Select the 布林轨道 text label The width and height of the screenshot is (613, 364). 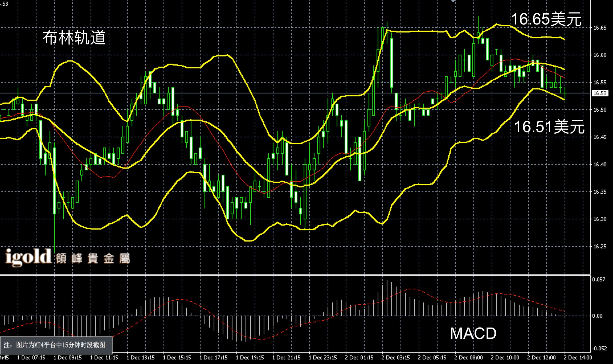point(74,38)
